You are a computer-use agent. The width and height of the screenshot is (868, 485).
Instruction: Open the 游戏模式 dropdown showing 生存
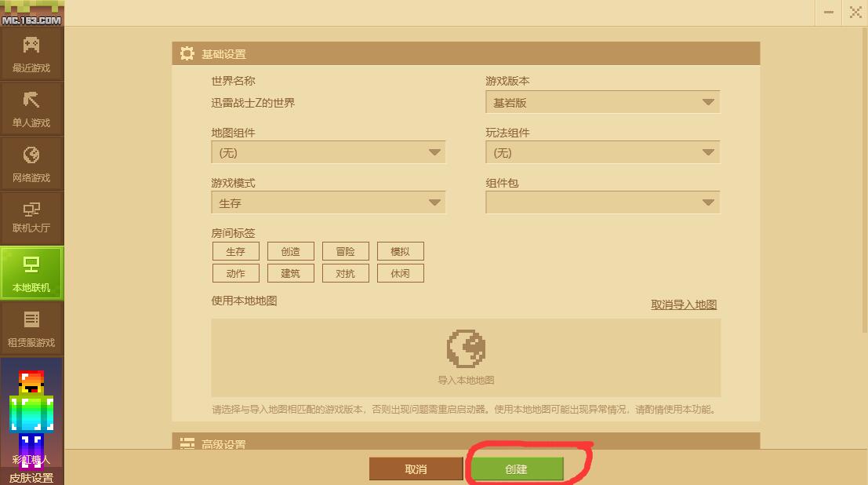coord(329,202)
